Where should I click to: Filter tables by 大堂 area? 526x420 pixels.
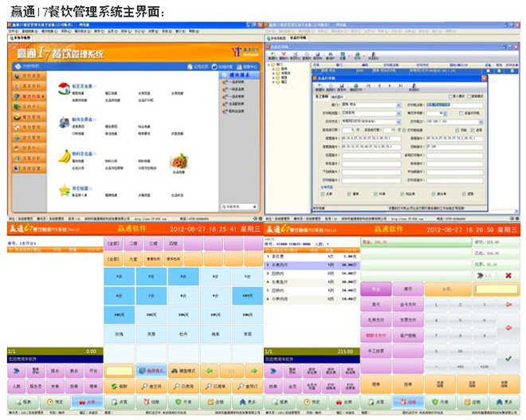click(133, 259)
